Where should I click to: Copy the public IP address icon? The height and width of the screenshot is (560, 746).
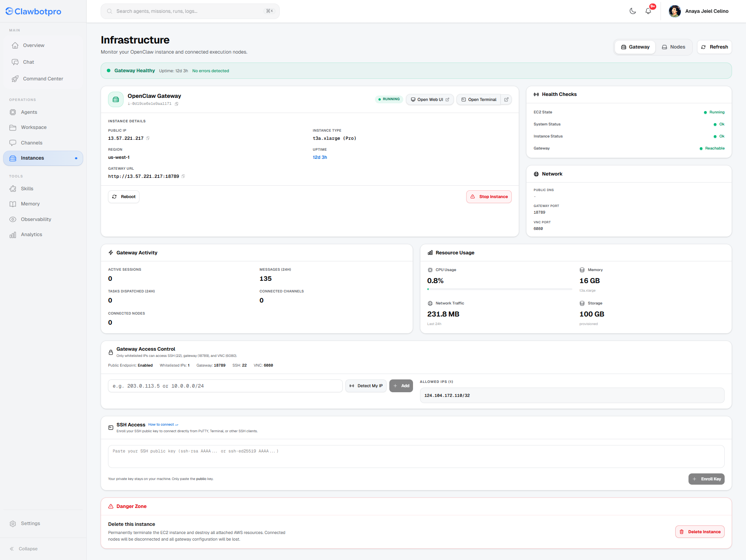click(x=148, y=138)
